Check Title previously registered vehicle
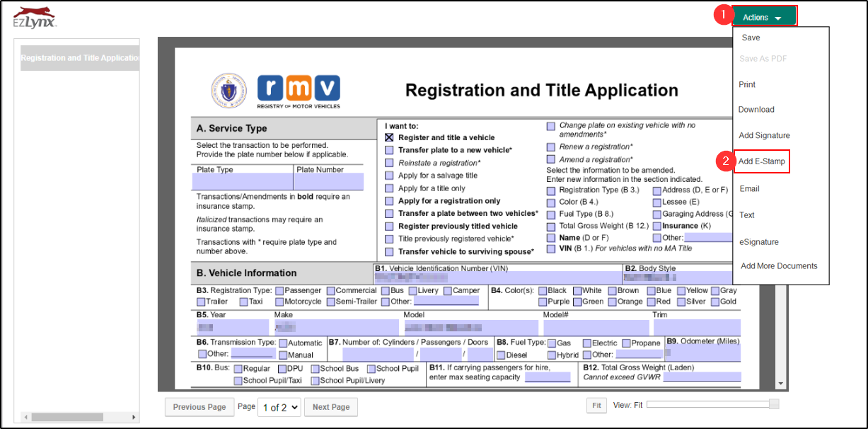This screenshot has height=429, width=868. [389, 239]
